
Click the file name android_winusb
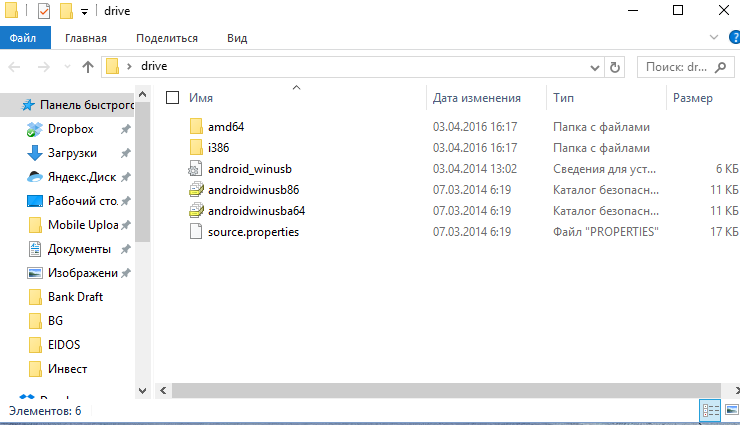coord(250,169)
